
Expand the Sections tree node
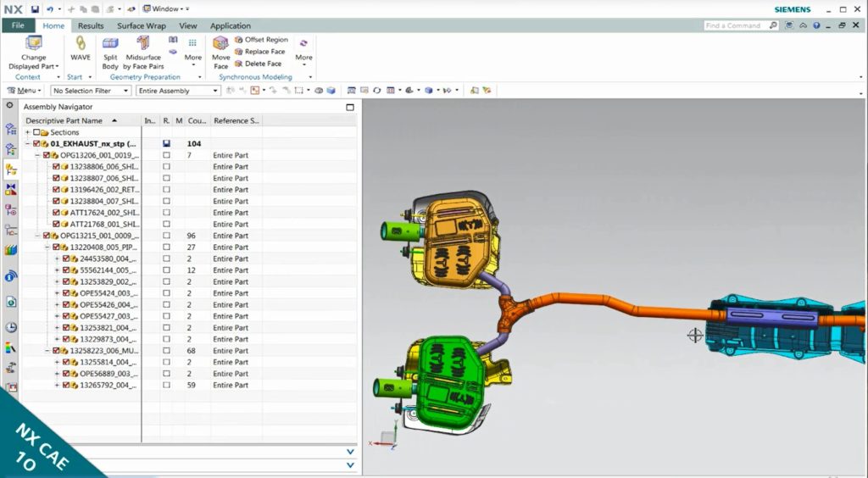pyautogui.click(x=27, y=133)
